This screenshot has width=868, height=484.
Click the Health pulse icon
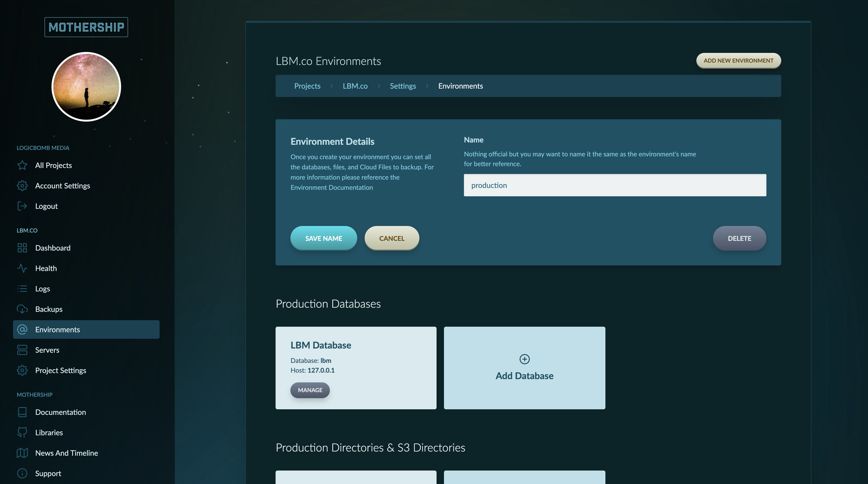pyautogui.click(x=22, y=268)
